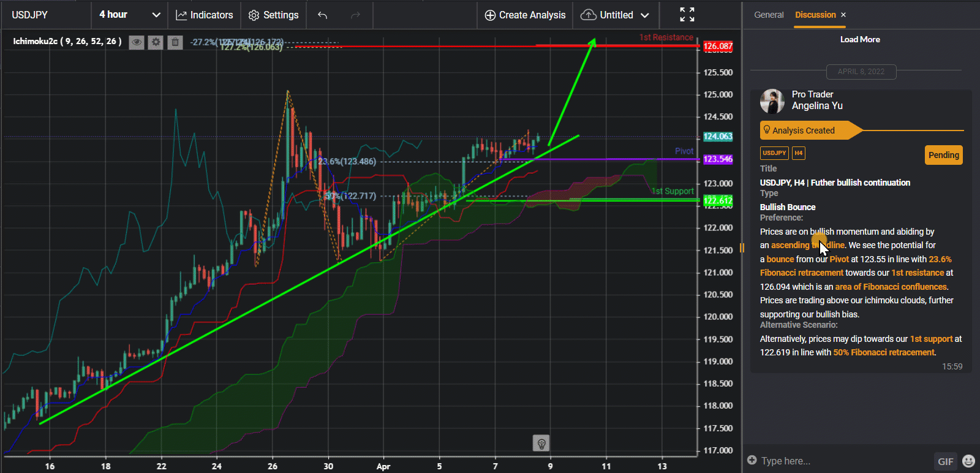Switch to the General tab

click(x=769, y=15)
